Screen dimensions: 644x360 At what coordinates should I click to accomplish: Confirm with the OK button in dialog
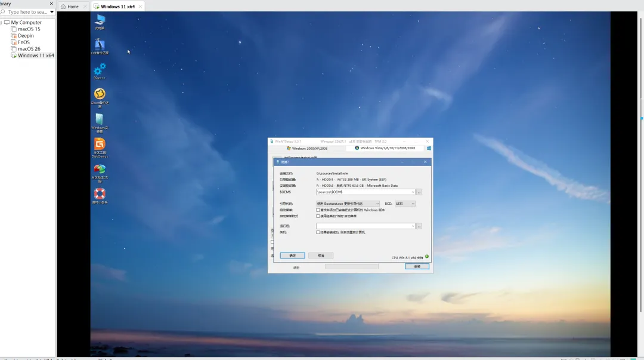click(292, 256)
